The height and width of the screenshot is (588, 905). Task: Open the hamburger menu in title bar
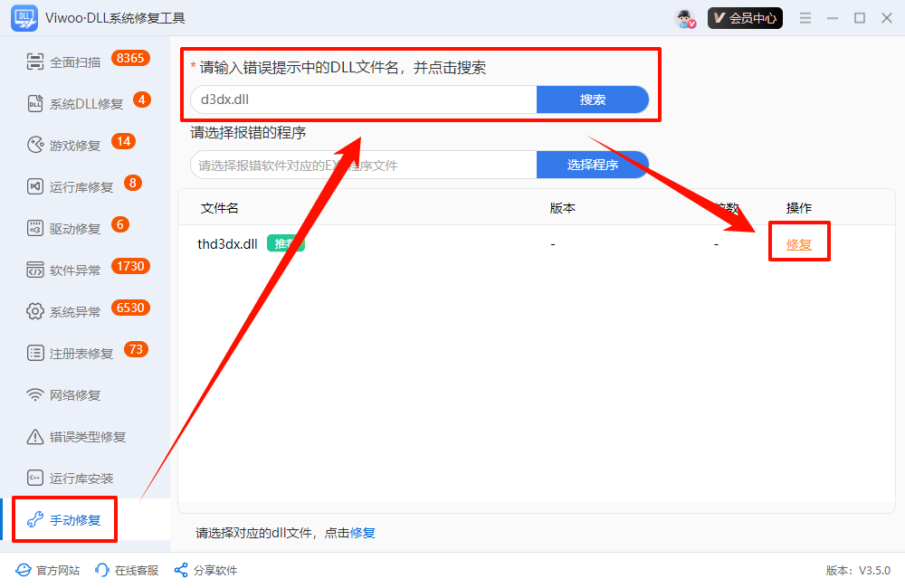(805, 18)
